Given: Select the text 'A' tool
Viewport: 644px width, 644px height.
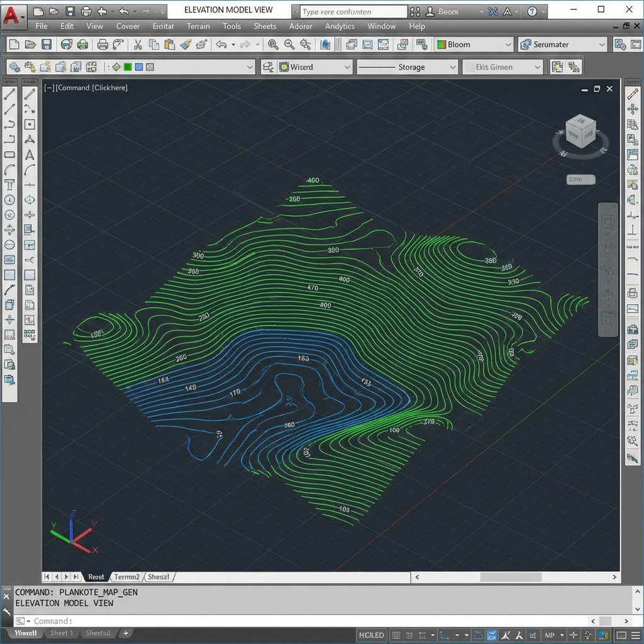Looking at the screenshot, I should (29, 155).
